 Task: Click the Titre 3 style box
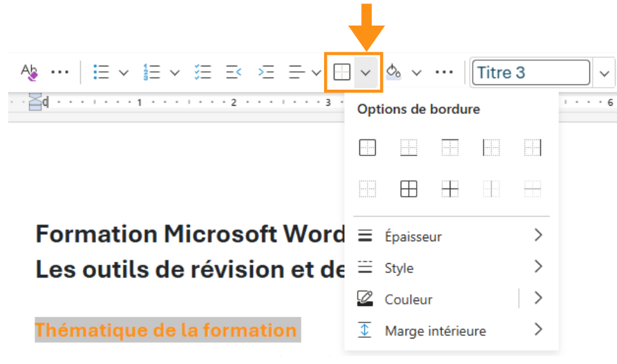(x=531, y=73)
